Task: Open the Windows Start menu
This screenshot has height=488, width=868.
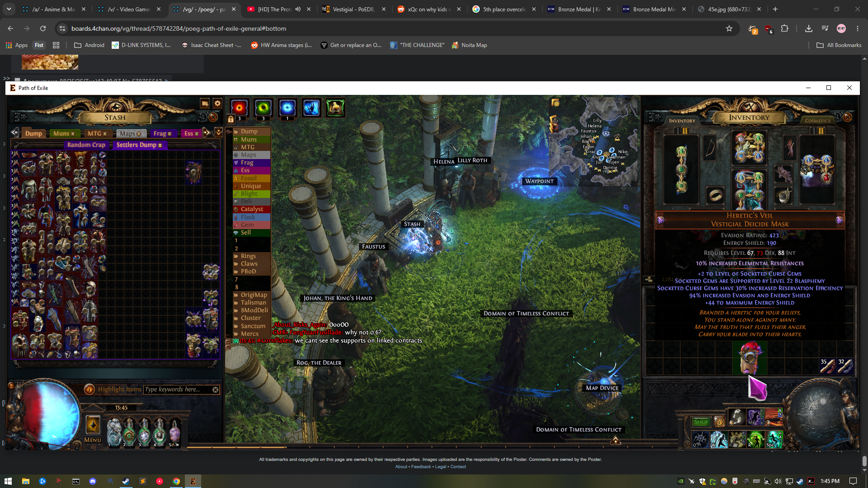Action: click(8, 481)
